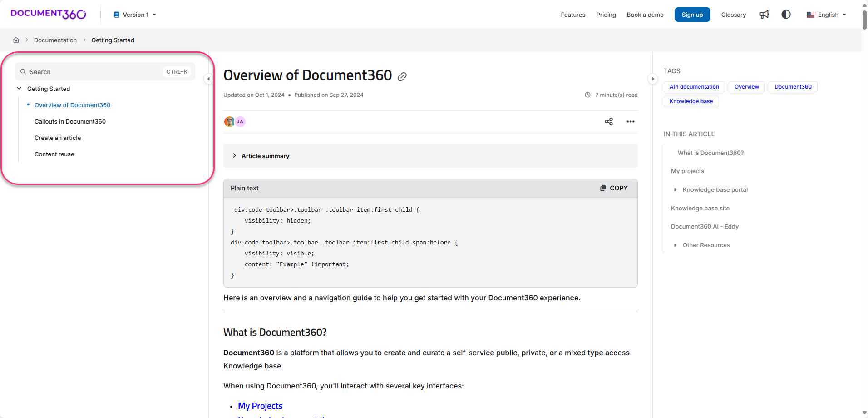Image resolution: width=868 pixels, height=418 pixels.
Task: Click the JA contributor avatar
Action: coord(240,121)
